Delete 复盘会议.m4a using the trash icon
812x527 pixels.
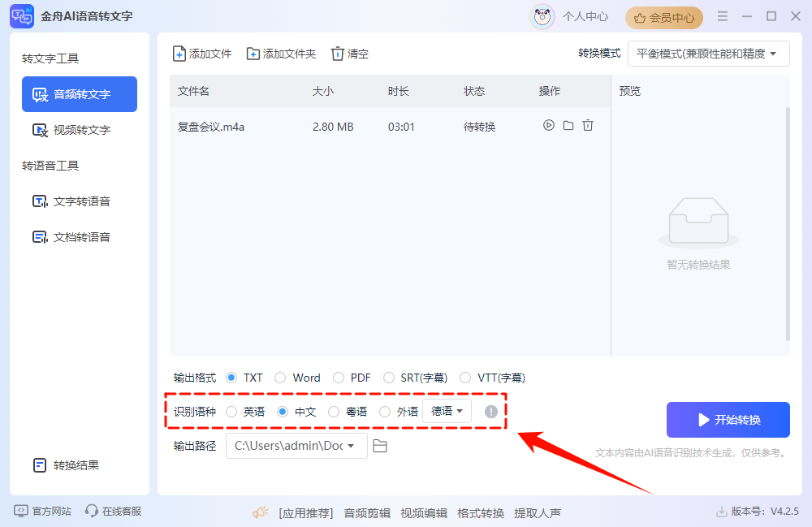coord(586,126)
